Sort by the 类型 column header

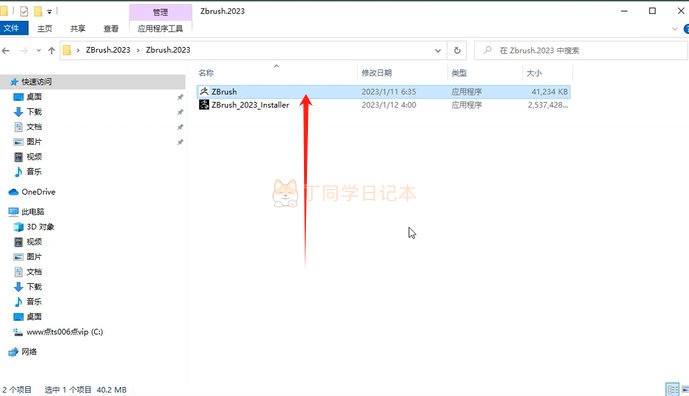point(459,73)
